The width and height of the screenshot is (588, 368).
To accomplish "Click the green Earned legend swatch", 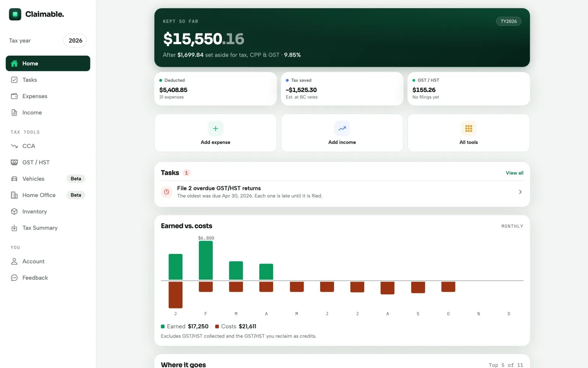I will [x=163, y=326].
